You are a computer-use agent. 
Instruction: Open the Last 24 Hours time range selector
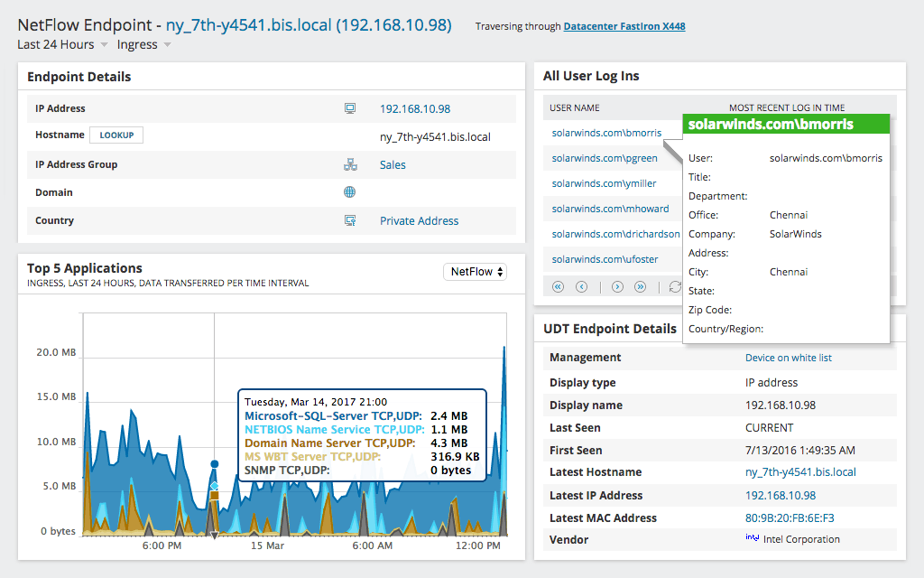56,44
